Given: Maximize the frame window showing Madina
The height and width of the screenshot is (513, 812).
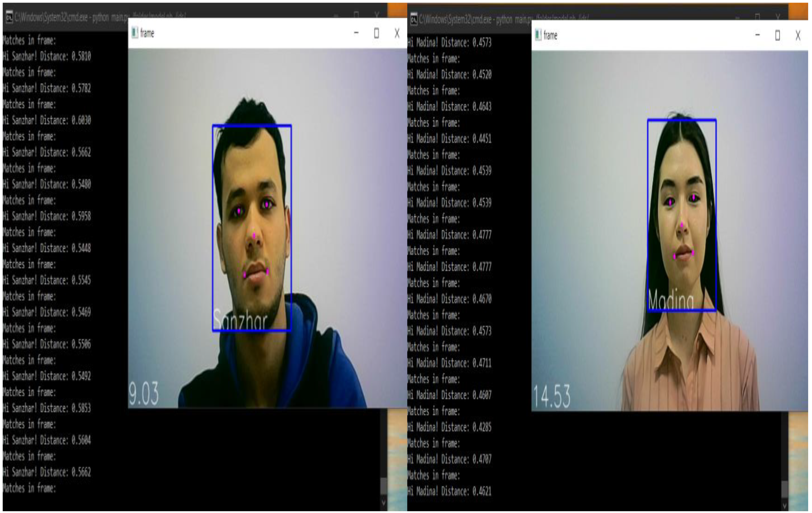Looking at the screenshot, I should (778, 35).
